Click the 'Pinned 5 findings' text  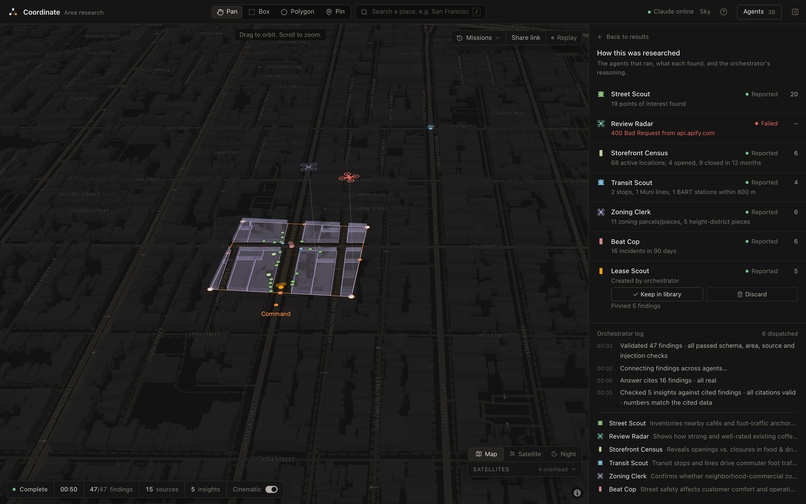[x=635, y=306]
